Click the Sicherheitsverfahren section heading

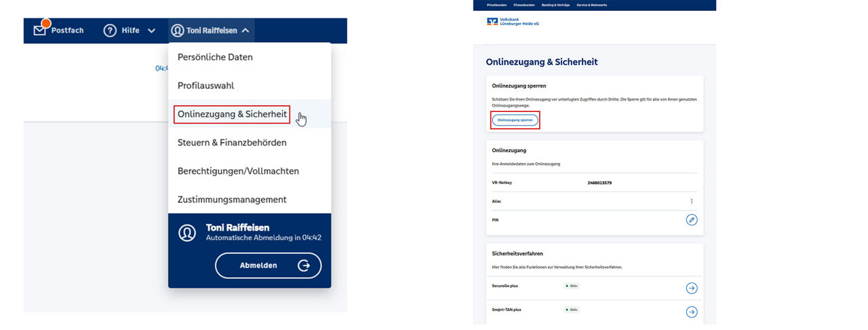pyautogui.click(x=517, y=253)
